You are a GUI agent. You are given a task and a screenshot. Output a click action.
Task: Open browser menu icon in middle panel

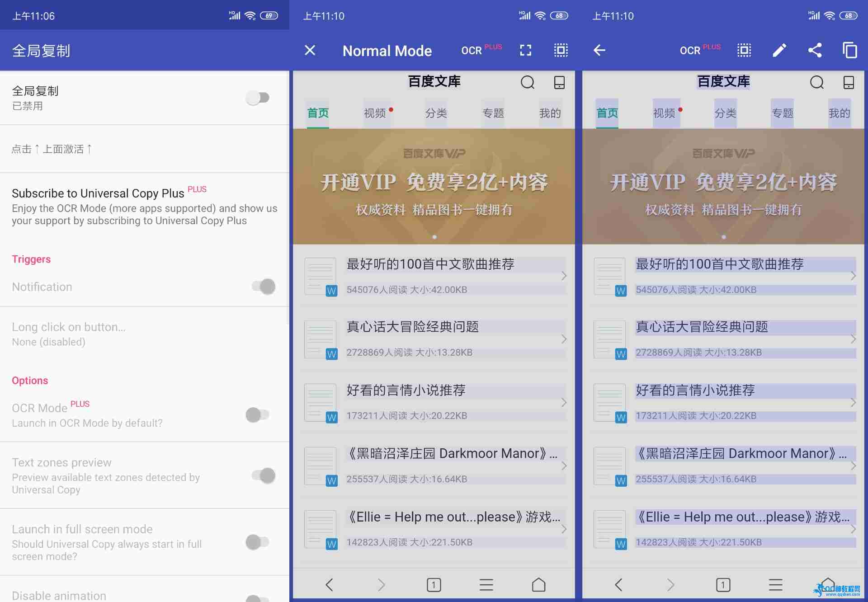point(486,585)
